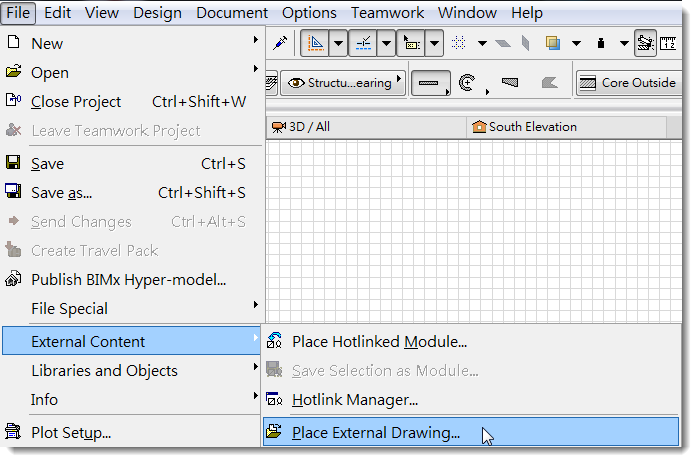Toggle the trace reference icon
The width and height of the screenshot is (697, 462).
pyautogui.click(x=645, y=43)
